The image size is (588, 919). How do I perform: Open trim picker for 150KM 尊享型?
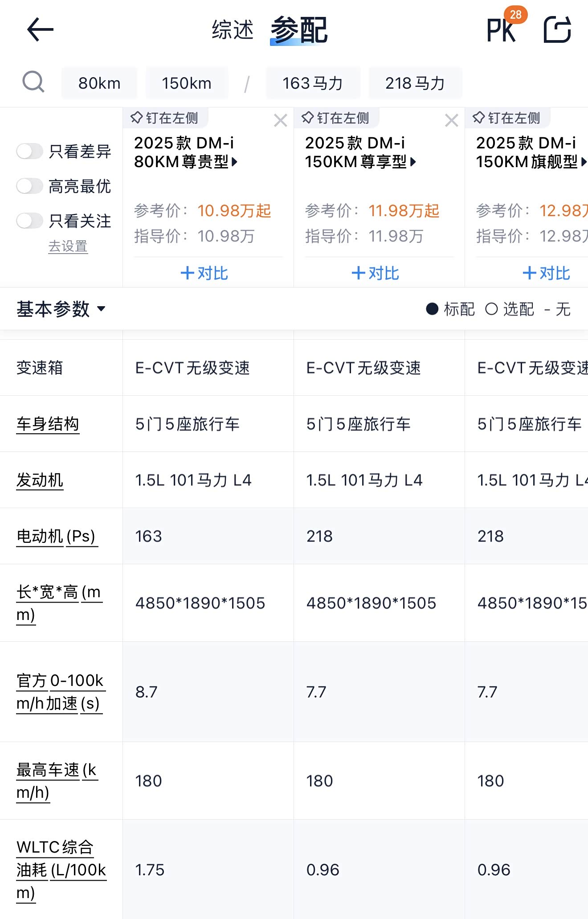(x=361, y=152)
